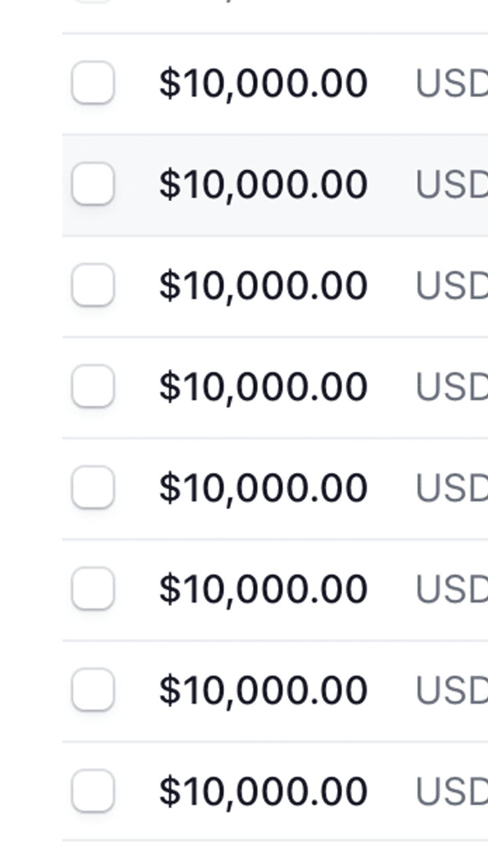This screenshot has height=868, width=488.
Task: Click the USD label in the highlighted row
Action: point(451,184)
